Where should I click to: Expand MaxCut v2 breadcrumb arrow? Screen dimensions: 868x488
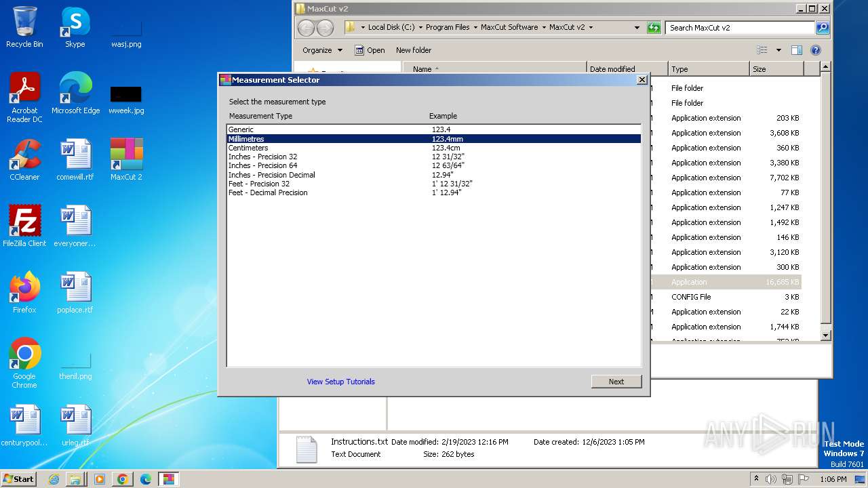click(x=591, y=28)
